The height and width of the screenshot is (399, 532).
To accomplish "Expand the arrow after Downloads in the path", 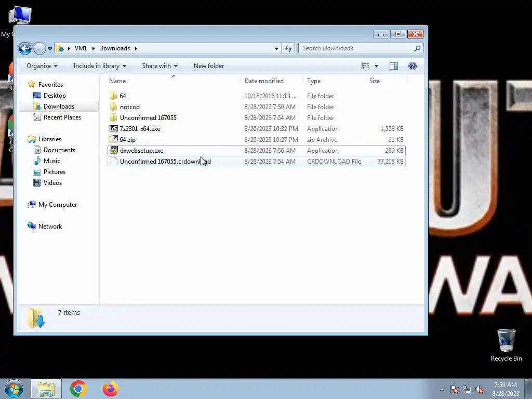I will (136, 48).
